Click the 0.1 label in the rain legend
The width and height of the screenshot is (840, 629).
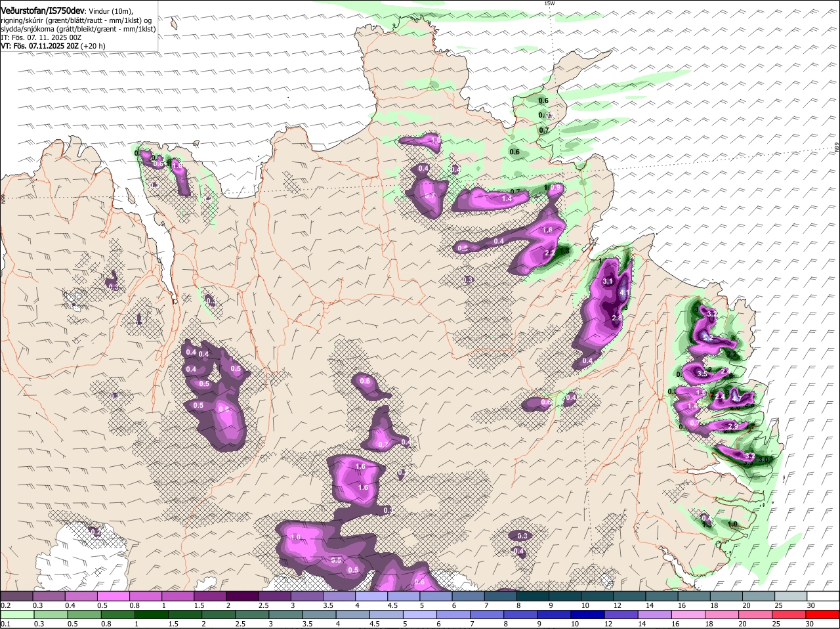coord(5,624)
